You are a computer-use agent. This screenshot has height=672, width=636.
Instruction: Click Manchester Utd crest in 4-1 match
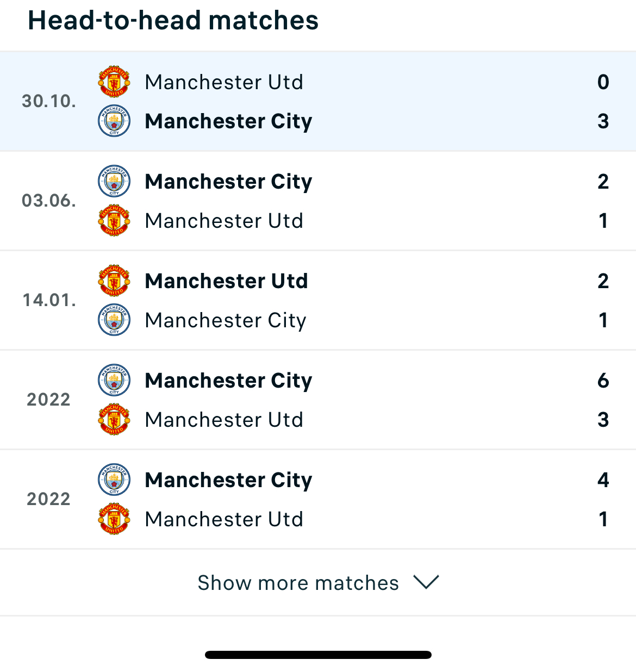[x=114, y=519]
